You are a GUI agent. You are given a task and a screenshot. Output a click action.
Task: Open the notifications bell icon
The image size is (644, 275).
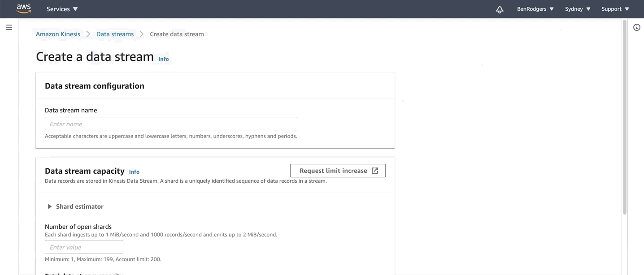[x=500, y=9]
